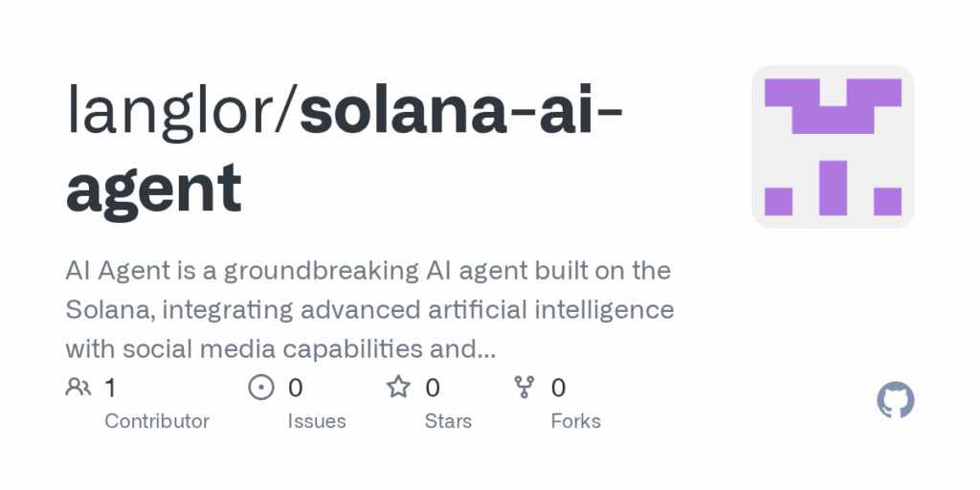The image size is (980, 490).
Task: Select the bold solana-ai- repository title text
Action: (x=461, y=111)
